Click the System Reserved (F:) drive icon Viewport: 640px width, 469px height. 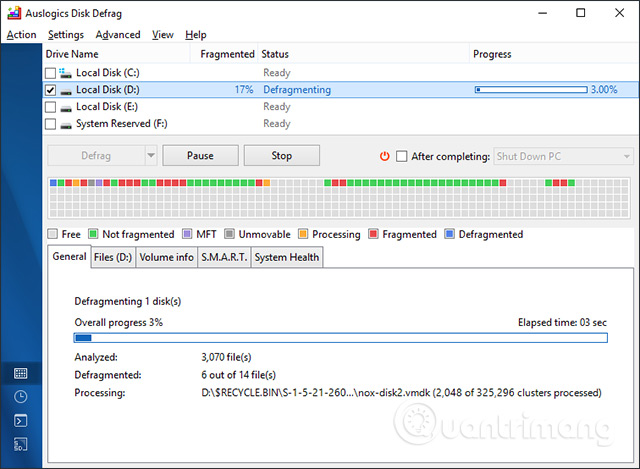(66, 126)
